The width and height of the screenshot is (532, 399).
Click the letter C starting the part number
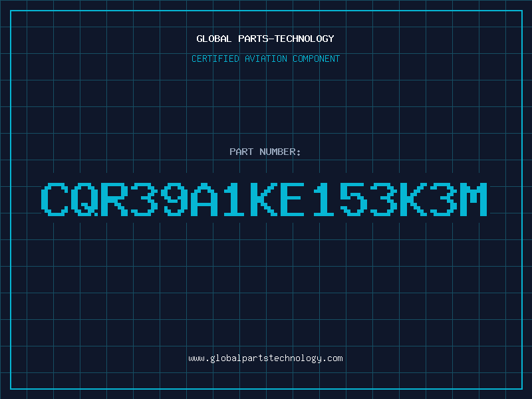[55, 199]
